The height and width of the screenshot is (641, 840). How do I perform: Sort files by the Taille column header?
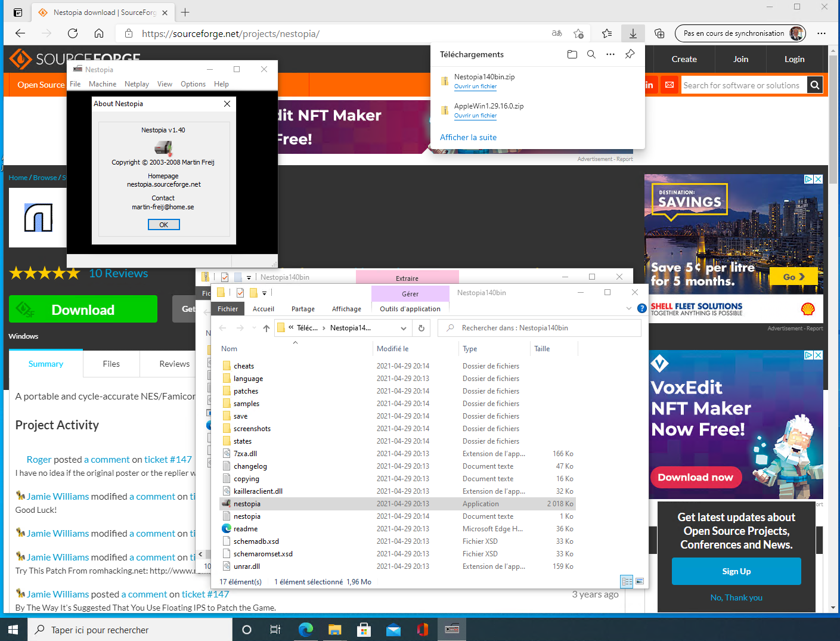tap(542, 349)
